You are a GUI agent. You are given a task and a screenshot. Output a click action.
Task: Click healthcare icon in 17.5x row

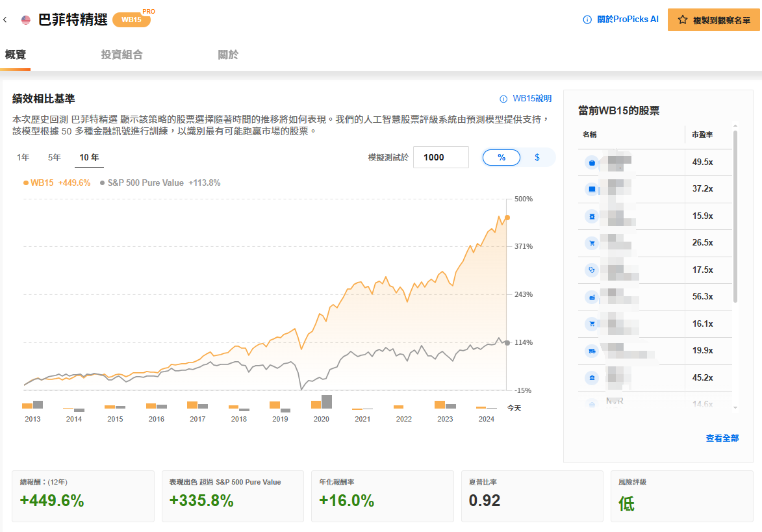[x=591, y=270]
